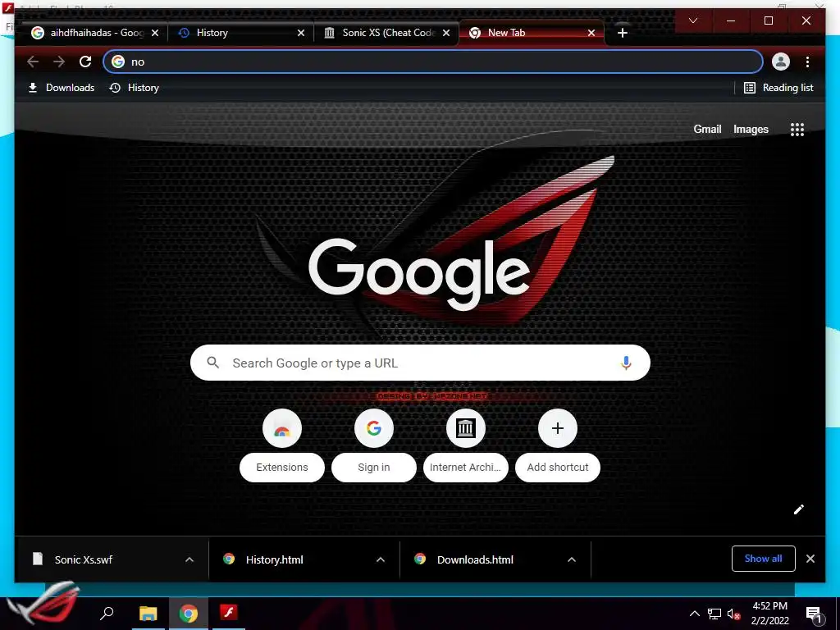Open the Google apps grid
This screenshot has height=630, width=840.
point(797,129)
